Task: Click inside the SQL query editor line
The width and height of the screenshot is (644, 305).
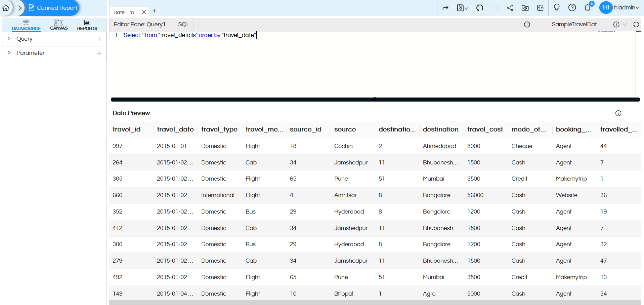Action: click(x=188, y=35)
